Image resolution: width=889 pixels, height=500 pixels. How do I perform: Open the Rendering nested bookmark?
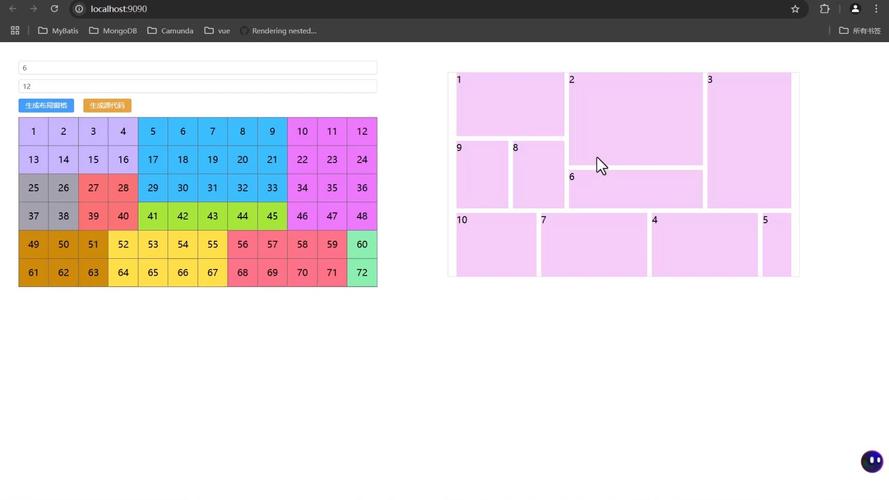(278, 31)
